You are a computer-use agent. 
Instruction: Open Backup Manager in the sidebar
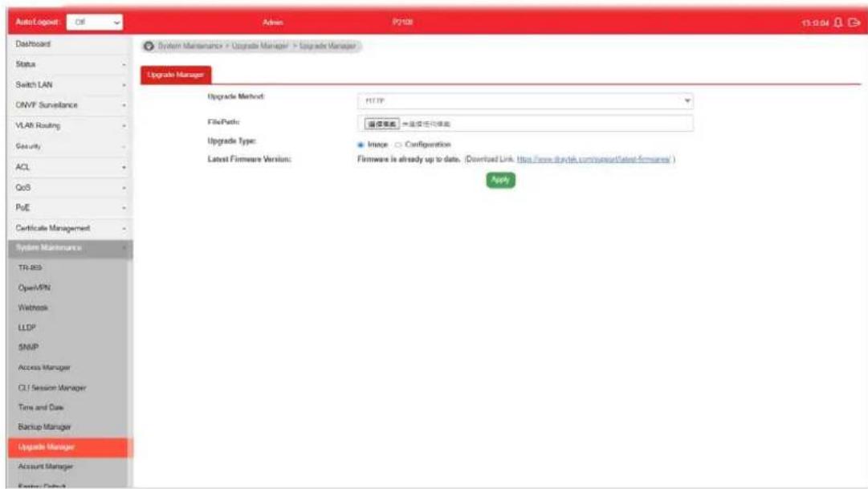71,427
